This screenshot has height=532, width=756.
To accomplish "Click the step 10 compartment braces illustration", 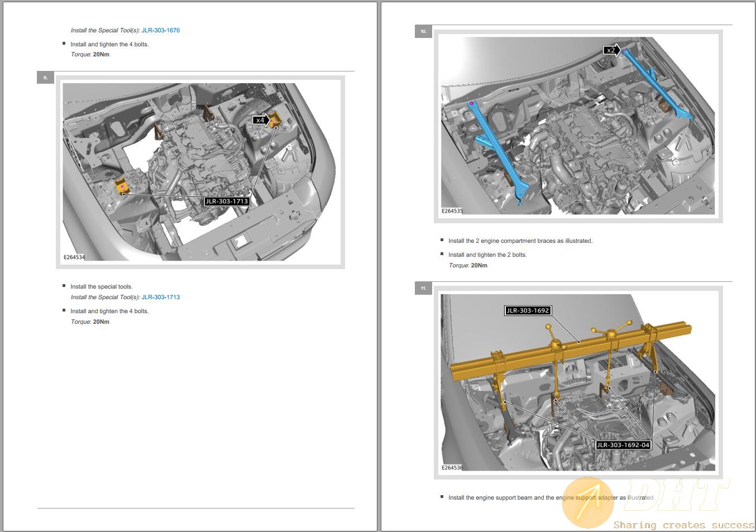I will 578,126.
